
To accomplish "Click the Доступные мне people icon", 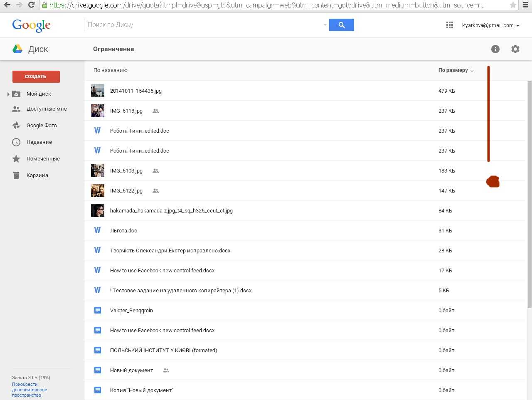I will 16,109.
